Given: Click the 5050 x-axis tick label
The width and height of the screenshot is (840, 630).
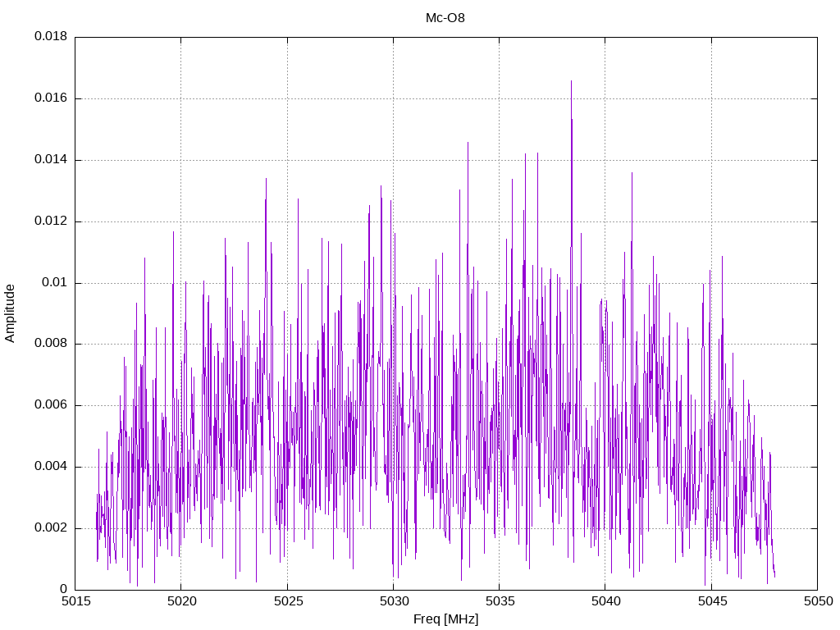Looking at the screenshot, I should (x=818, y=601).
